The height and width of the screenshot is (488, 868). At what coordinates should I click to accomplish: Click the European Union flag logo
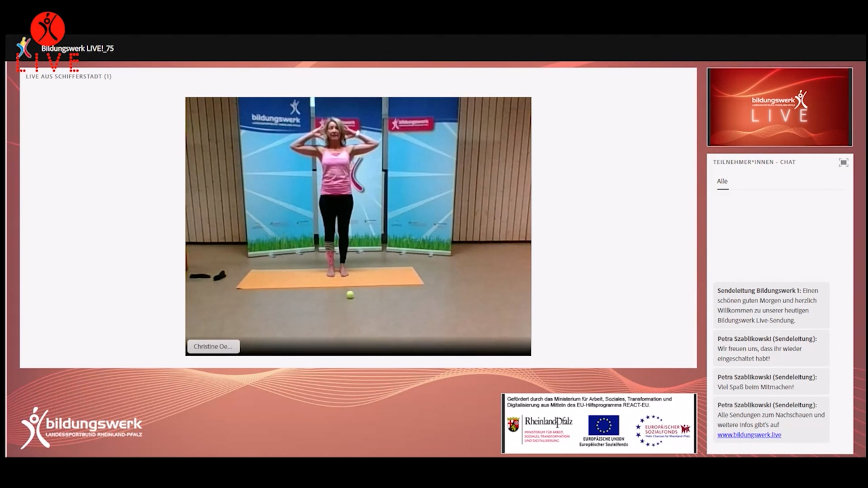point(603,425)
